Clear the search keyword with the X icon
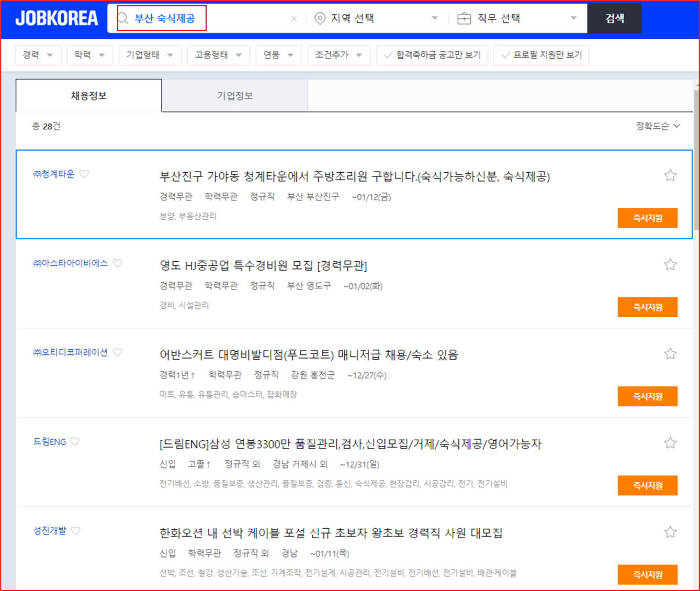 (294, 18)
